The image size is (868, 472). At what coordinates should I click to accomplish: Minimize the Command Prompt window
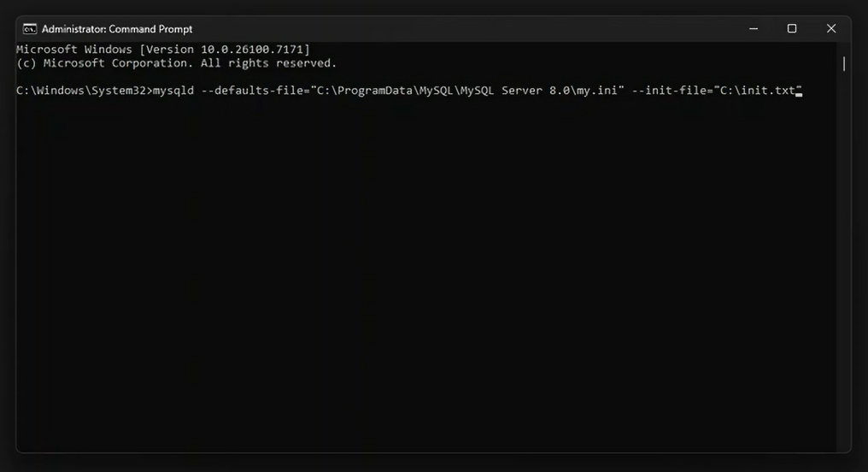click(x=753, y=28)
